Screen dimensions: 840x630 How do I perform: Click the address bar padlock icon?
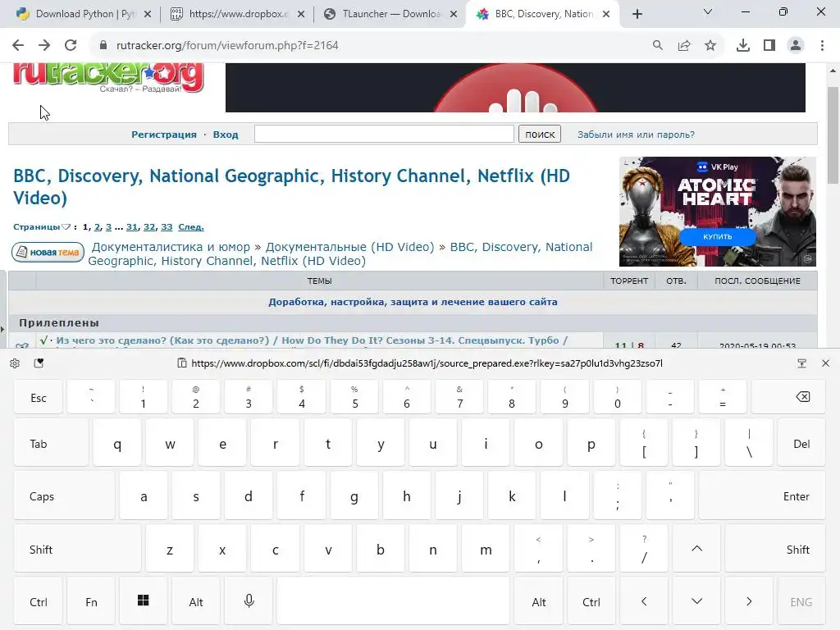[x=103, y=46]
